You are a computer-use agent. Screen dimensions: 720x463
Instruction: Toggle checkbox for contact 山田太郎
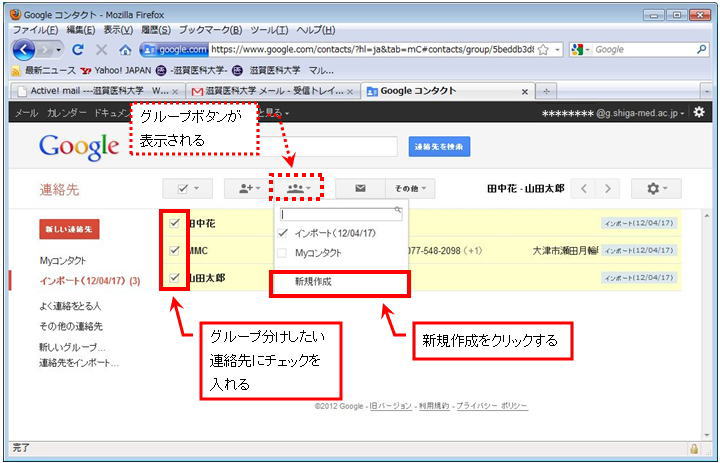(174, 277)
